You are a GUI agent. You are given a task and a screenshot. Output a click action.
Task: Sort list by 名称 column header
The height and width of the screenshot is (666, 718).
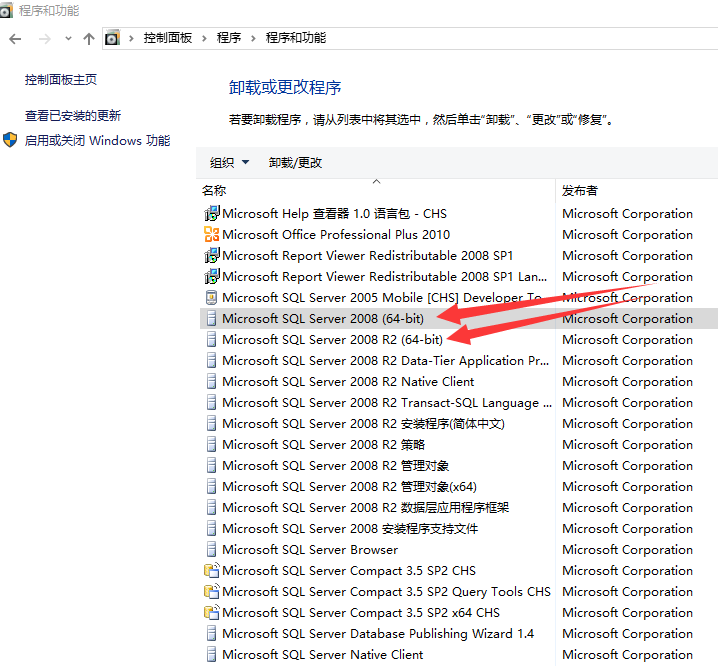[x=214, y=190]
